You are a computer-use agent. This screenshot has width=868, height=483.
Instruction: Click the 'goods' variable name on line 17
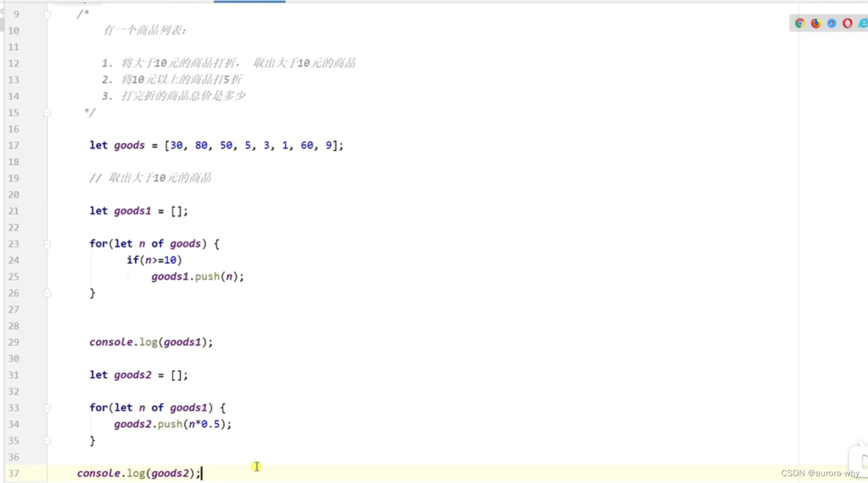pyautogui.click(x=129, y=145)
